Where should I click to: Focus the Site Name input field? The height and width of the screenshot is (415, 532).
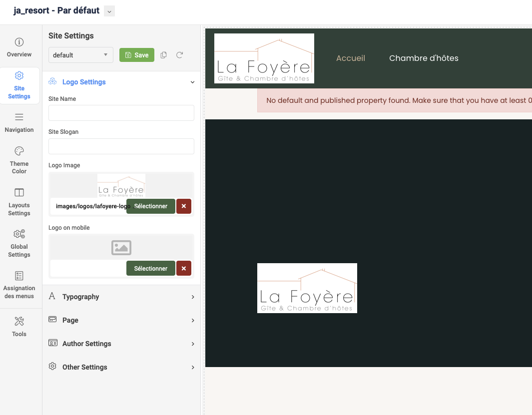click(x=121, y=113)
